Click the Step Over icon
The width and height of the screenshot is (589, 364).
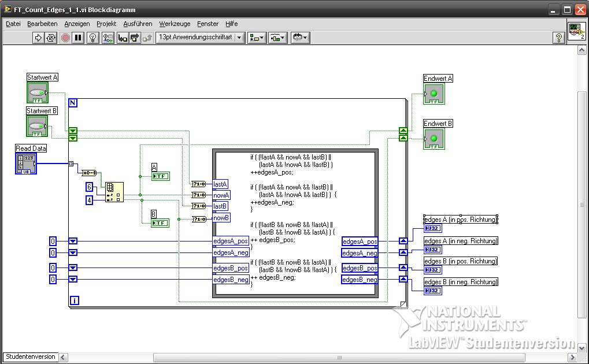[x=135, y=38]
